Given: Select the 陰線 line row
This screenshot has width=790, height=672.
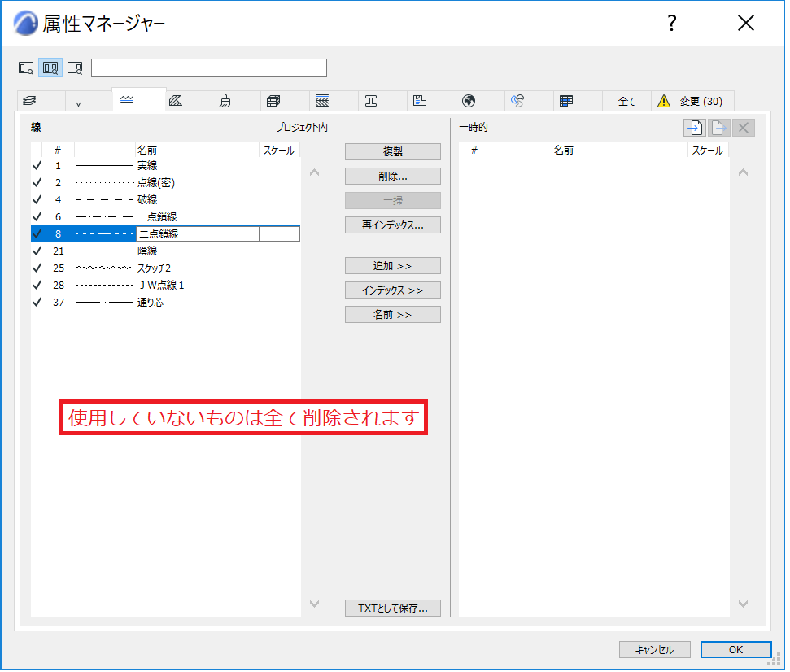Looking at the screenshot, I should click(x=165, y=251).
